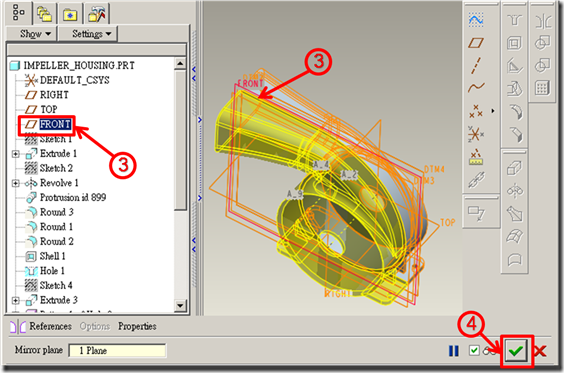Image resolution: width=564 pixels, height=373 pixels.
Task: Expand the Revolve 1 feature node
Action: 15,183
